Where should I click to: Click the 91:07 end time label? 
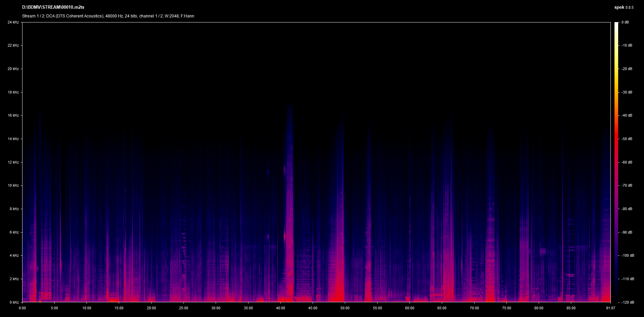tap(610, 308)
